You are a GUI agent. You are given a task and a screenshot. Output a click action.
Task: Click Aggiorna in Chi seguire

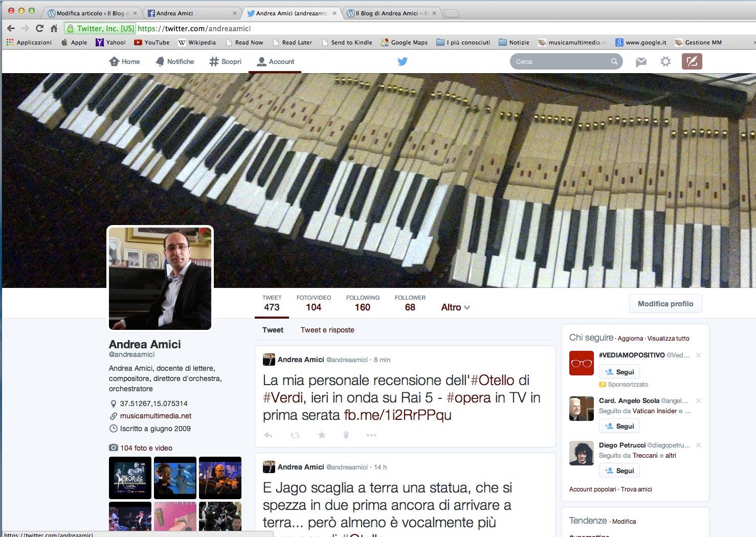pyautogui.click(x=630, y=338)
